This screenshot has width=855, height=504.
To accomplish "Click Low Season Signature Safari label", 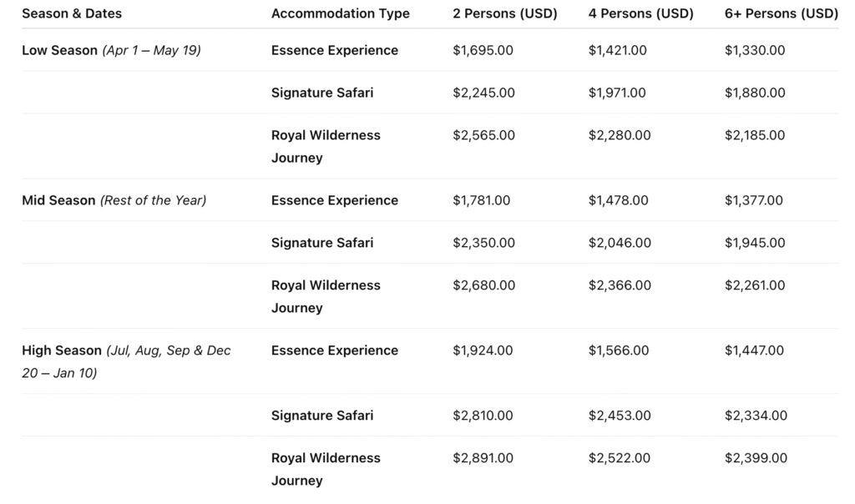I will coord(322,93).
